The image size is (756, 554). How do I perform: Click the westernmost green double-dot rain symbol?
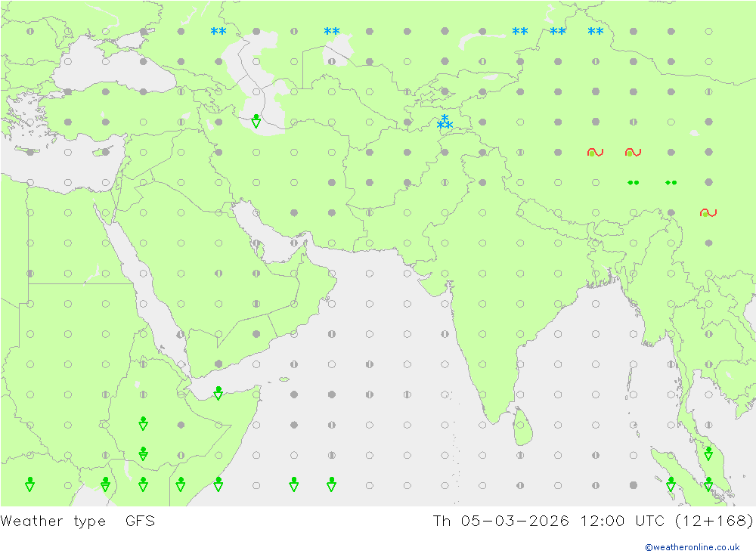(x=633, y=183)
